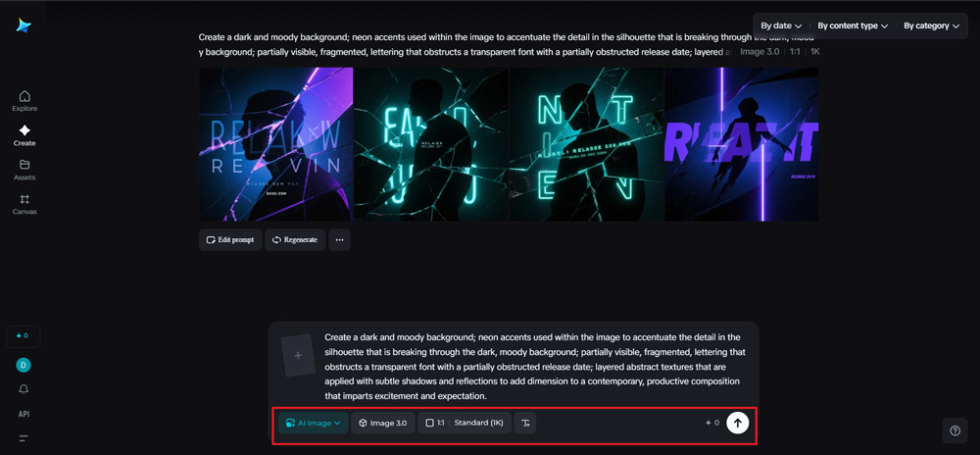Open the Canvas workspace

24,204
